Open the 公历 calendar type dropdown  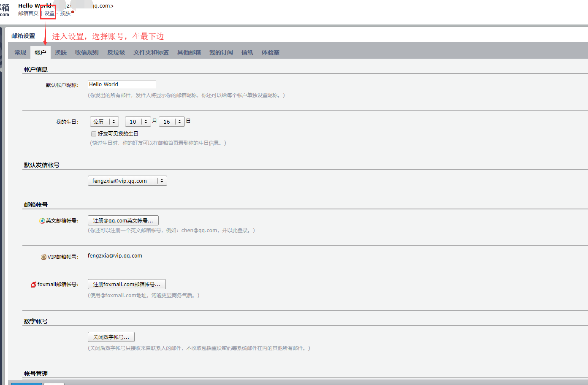coord(104,122)
